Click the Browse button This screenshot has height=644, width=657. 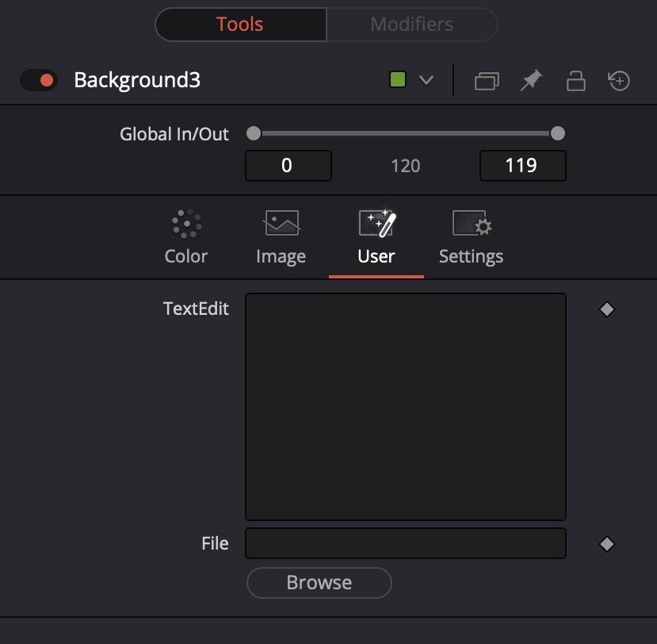[319, 583]
